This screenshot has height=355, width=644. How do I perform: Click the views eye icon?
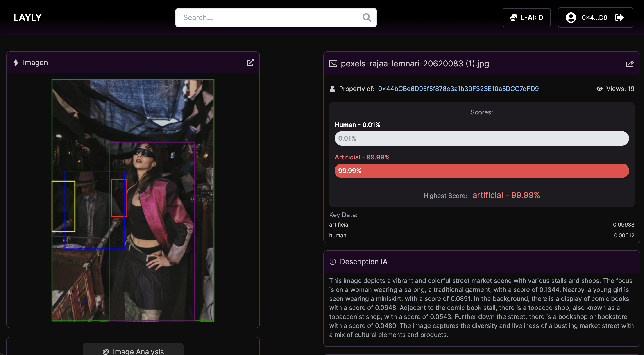pos(599,89)
